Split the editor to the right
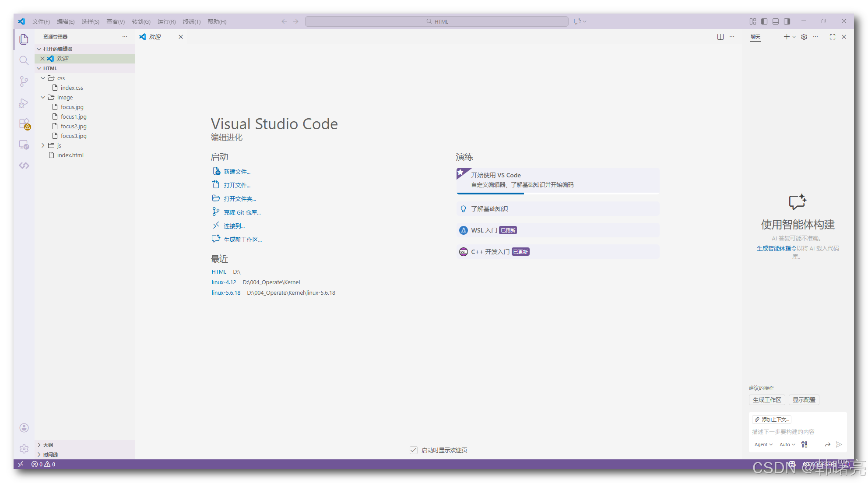Viewport: 868px width, 483px height. point(720,37)
